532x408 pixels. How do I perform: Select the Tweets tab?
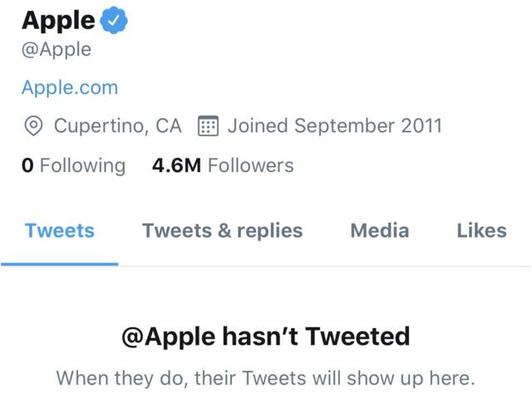(60, 230)
